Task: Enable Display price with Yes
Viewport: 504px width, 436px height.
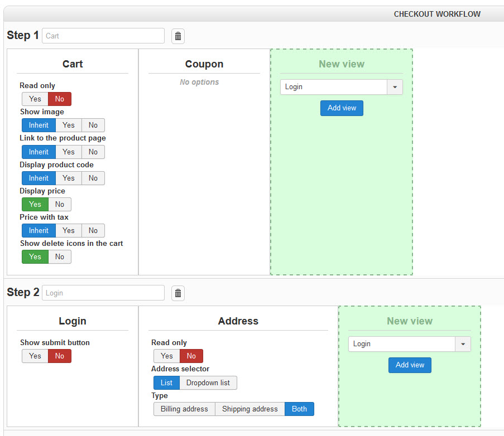Action: [35, 205]
